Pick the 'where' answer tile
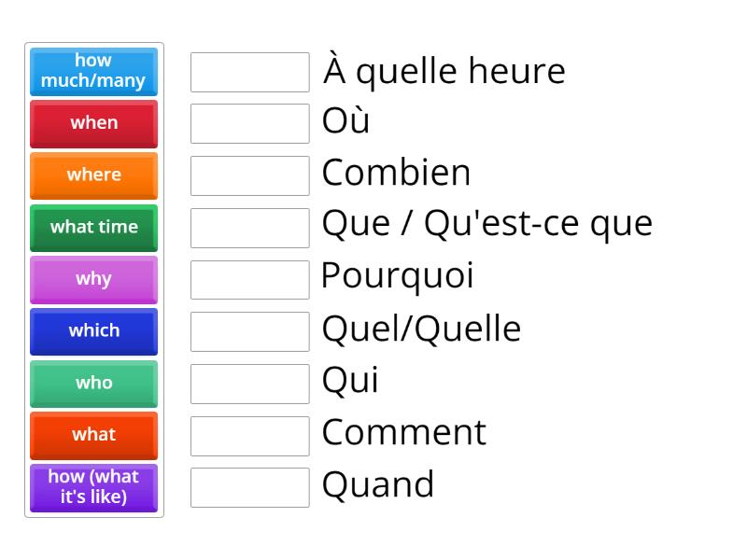The width and height of the screenshot is (747, 560). coord(93,175)
